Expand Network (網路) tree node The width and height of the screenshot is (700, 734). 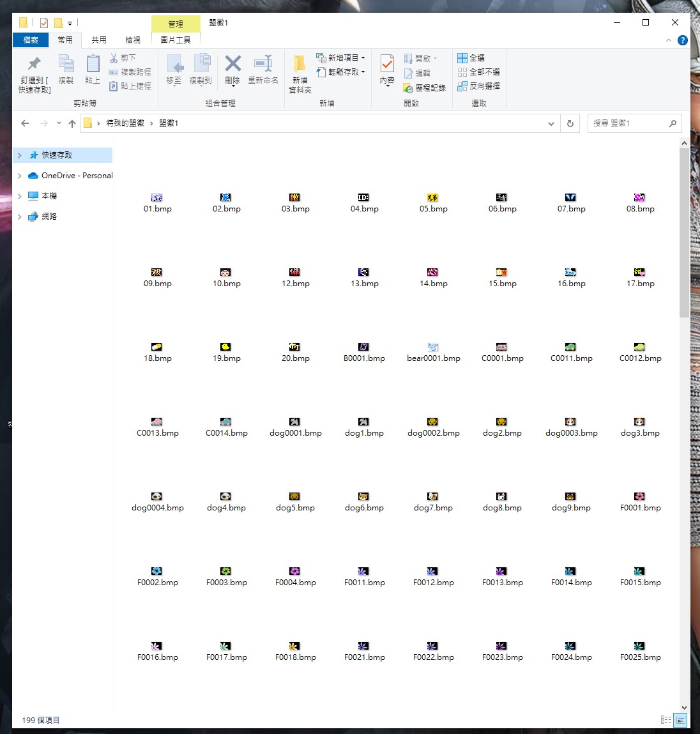[x=20, y=217]
